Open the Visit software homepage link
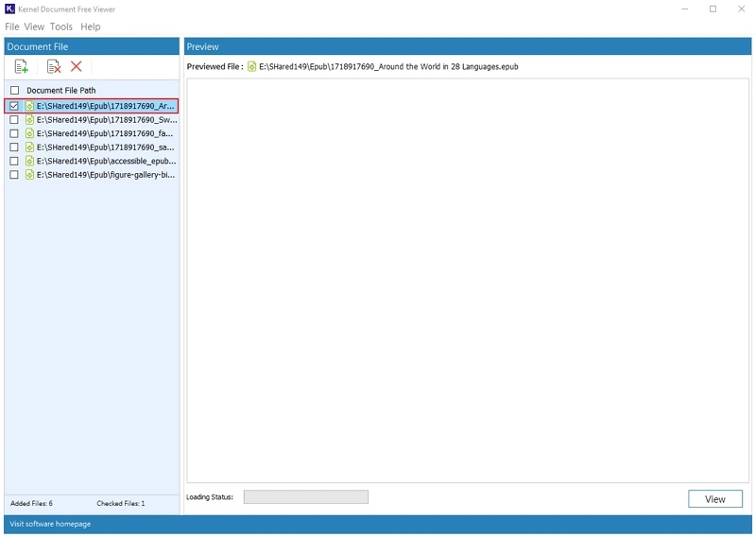Image resolution: width=756 pixels, height=537 pixels. (x=50, y=524)
